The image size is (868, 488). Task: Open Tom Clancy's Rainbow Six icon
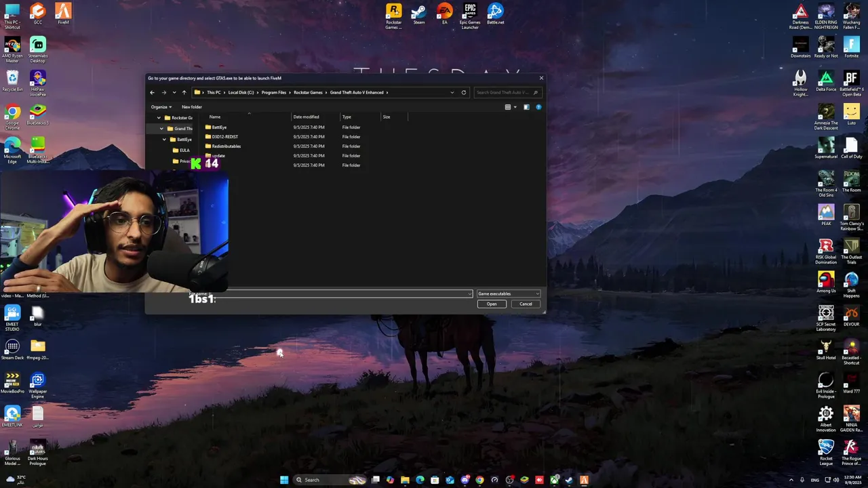tap(852, 218)
